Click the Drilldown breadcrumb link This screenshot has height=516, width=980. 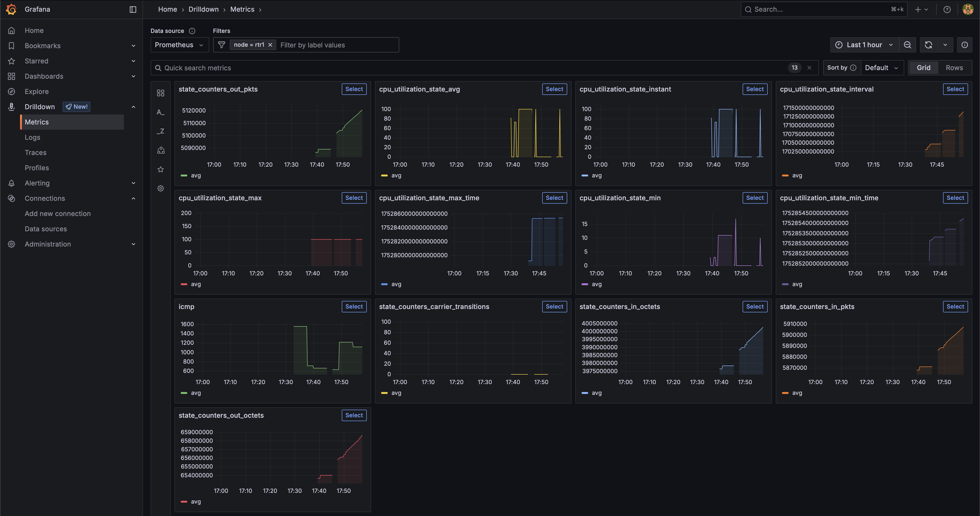204,10
